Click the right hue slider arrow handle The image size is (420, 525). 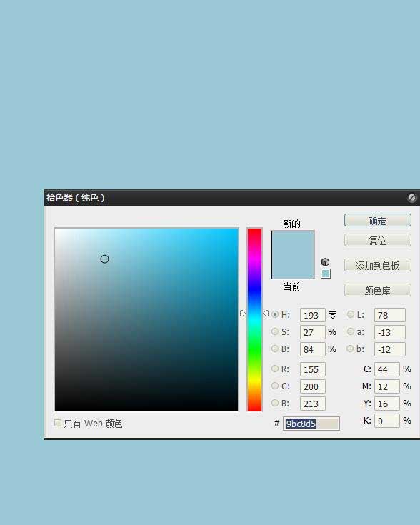point(266,314)
